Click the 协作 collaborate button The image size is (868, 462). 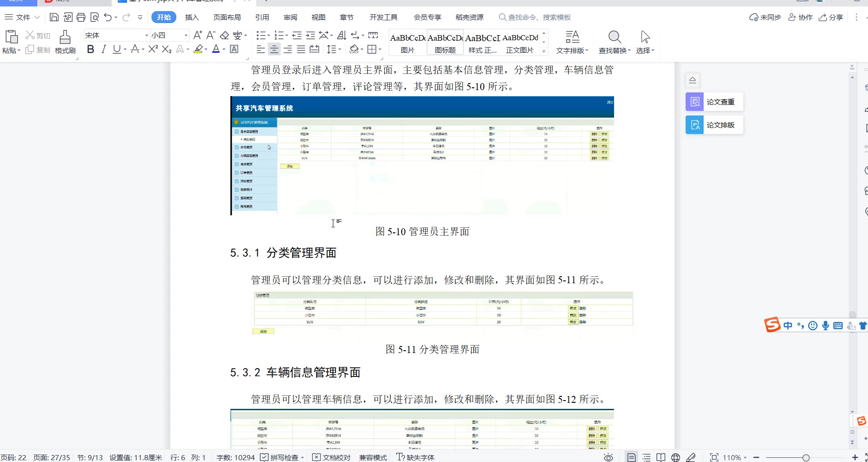[800, 17]
